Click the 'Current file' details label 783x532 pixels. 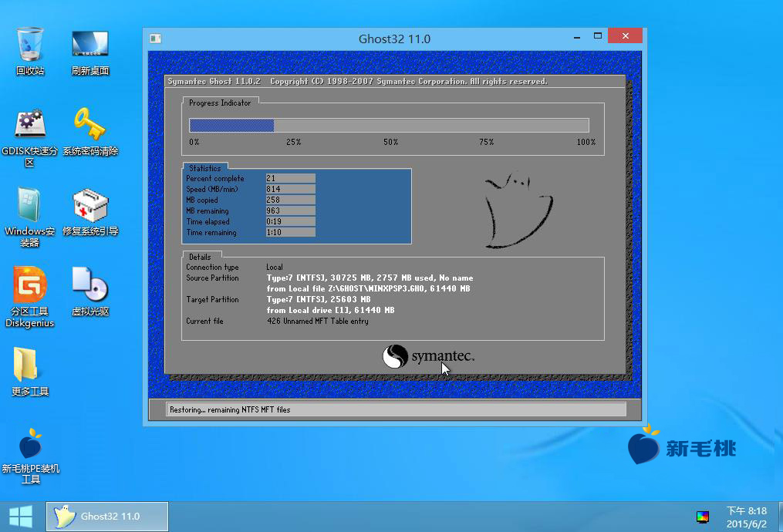coord(204,322)
